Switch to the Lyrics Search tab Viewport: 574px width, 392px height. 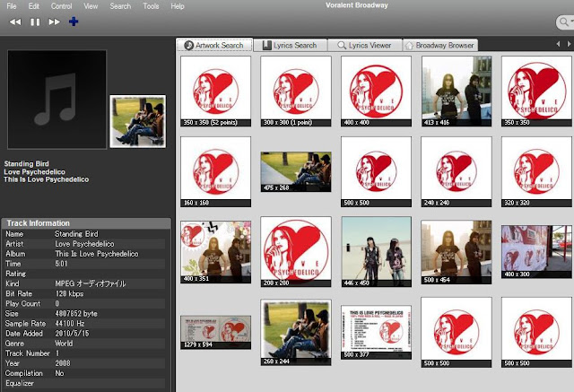coord(289,44)
